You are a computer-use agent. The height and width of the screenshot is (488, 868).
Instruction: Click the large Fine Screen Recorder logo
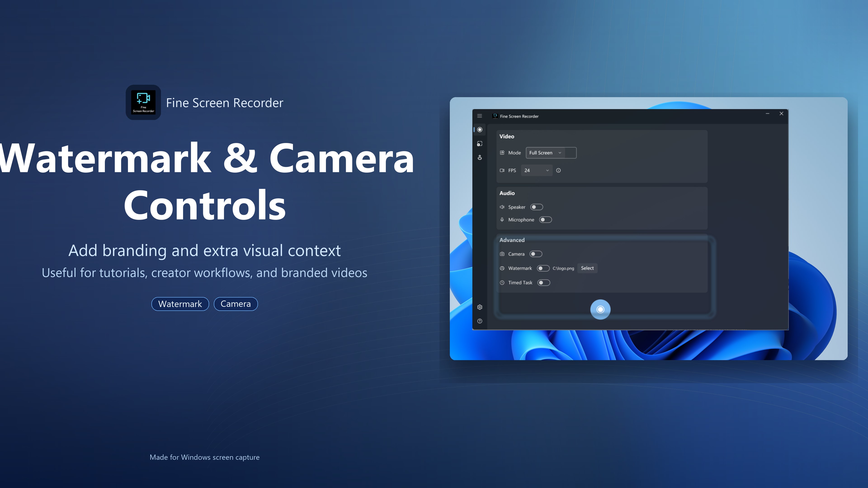pyautogui.click(x=143, y=102)
